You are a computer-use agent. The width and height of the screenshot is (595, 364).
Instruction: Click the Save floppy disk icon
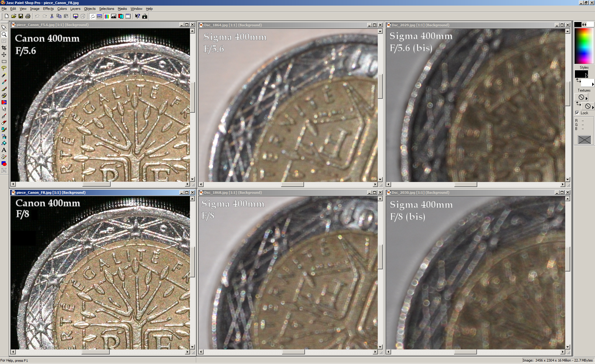tap(21, 16)
